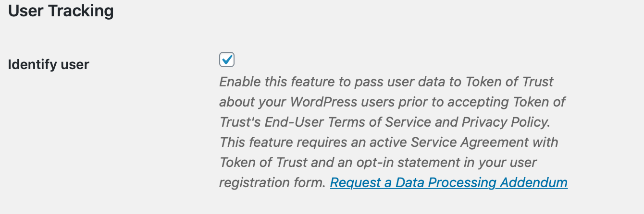This screenshot has width=644, height=214.
Task: Click the "Privacy Policy" text in description
Action: [505, 122]
